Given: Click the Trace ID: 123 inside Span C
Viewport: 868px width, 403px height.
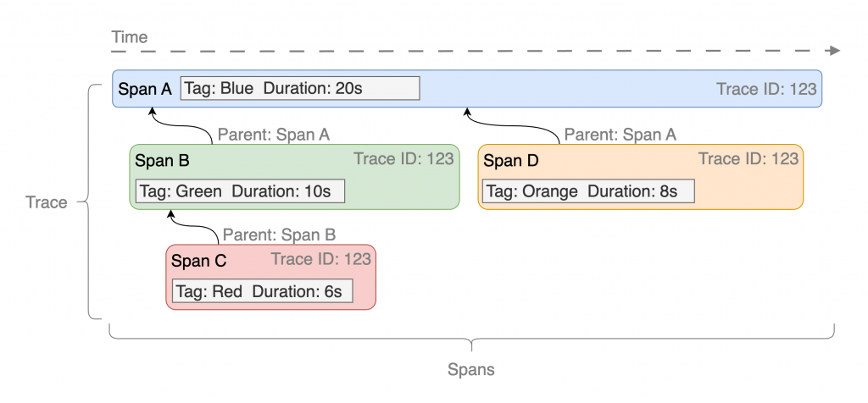Looking at the screenshot, I should pos(321,260).
